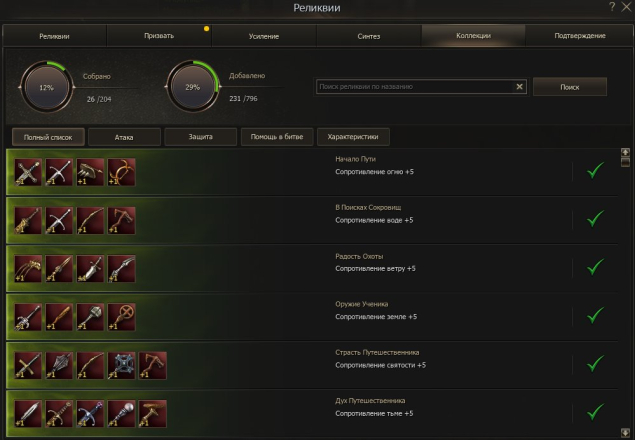Switch to the Синтез tab
The height and width of the screenshot is (440, 635).
click(x=369, y=36)
